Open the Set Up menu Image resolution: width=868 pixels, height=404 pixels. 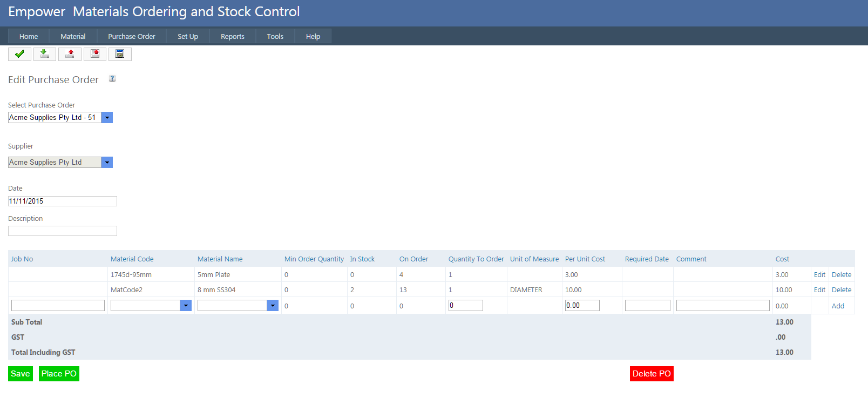point(187,37)
